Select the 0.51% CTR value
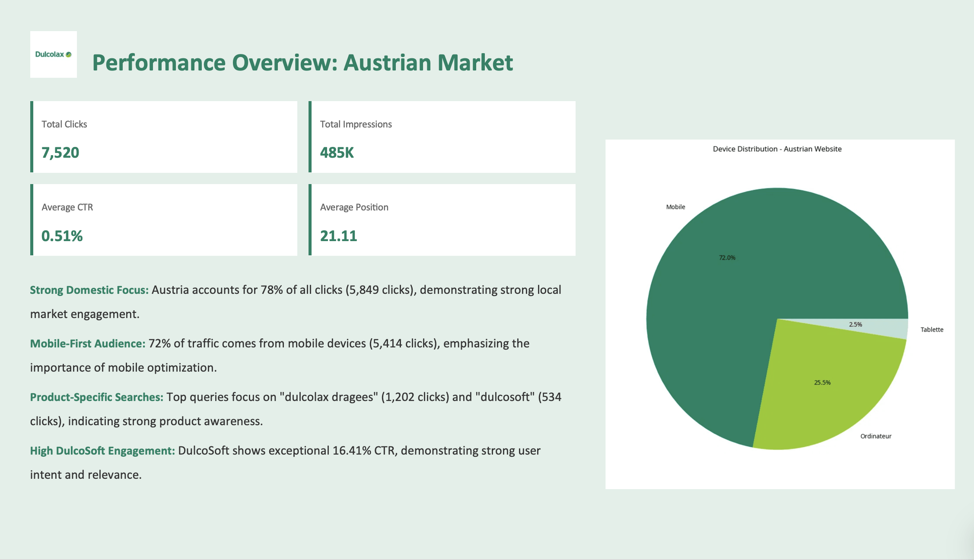Viewport: 974px width, 560px height. [62, 236]
